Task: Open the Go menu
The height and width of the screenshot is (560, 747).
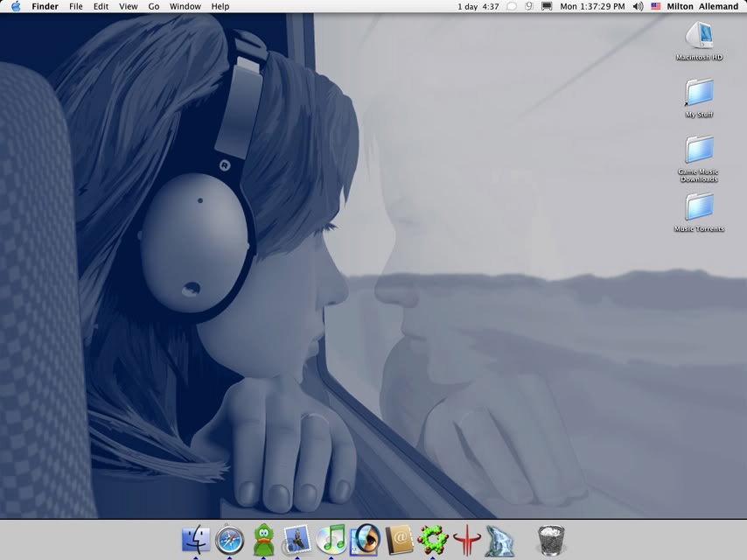Action: tap(153, 6)
